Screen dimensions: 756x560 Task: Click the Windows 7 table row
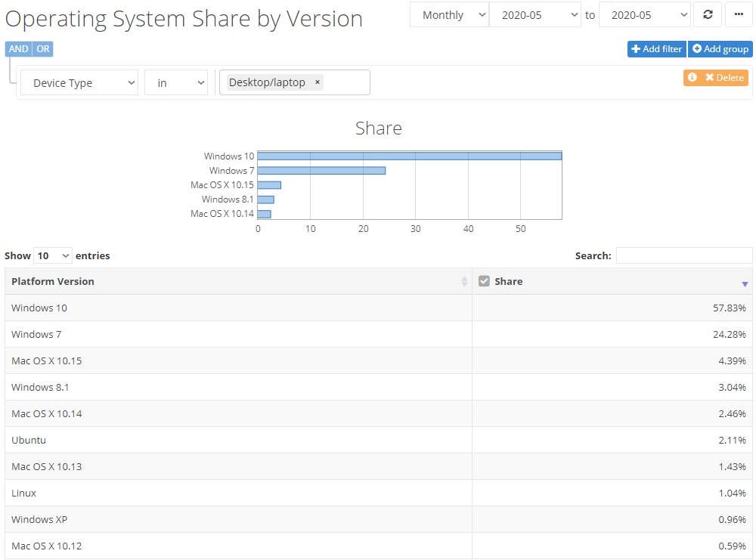pos(379,335)
